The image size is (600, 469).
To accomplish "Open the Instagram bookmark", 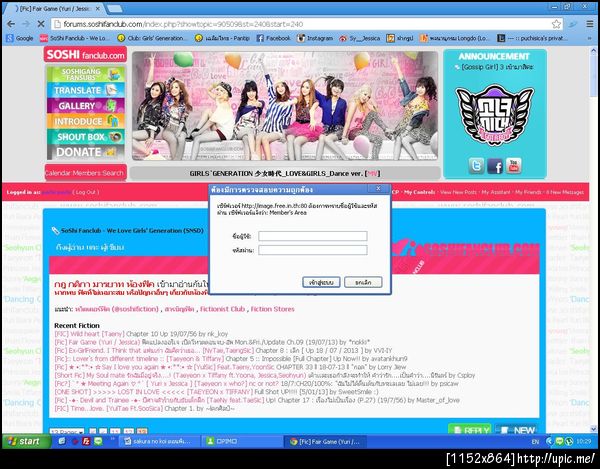I will (x=315, y=38).
